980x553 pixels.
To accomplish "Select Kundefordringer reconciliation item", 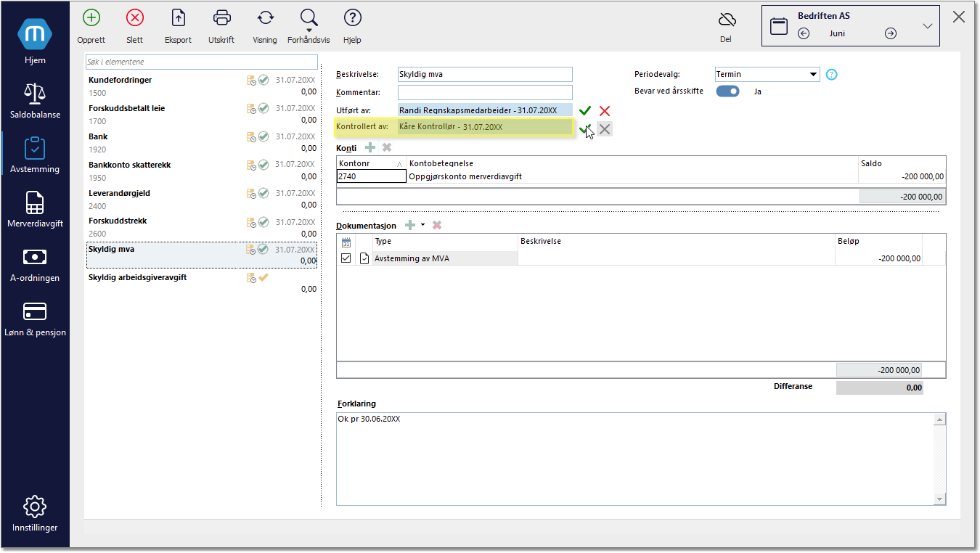I will (x=202, y=86).
